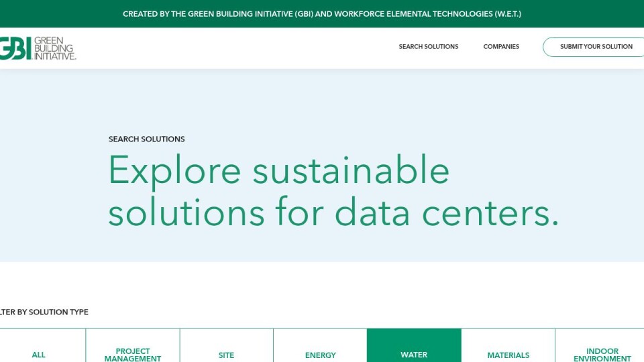
Task: Filter by Project Management solutions
Action: tap(133, 354)
